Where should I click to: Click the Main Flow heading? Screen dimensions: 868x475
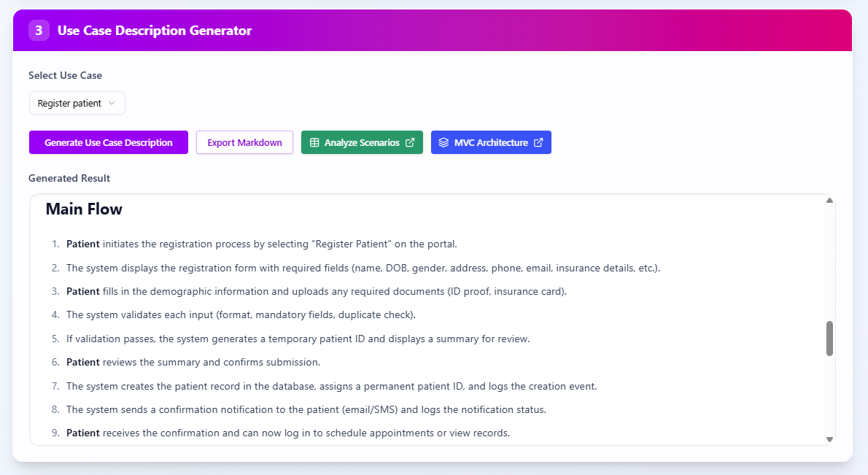[84, 209]
